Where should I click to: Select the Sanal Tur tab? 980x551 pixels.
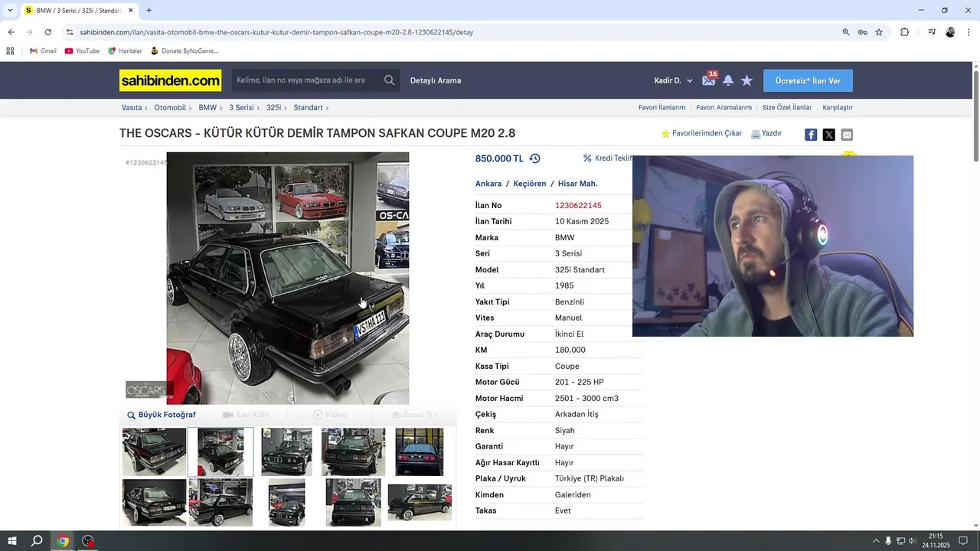click(414, 415)
